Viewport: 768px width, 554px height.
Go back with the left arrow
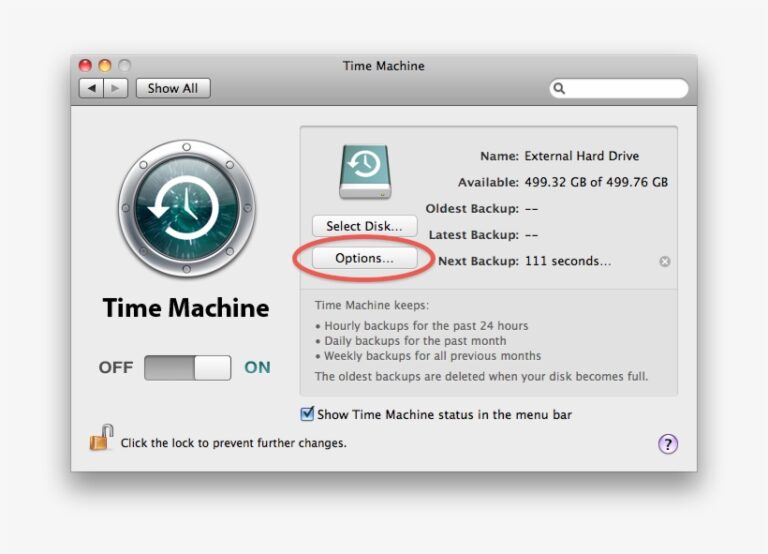click(x=92, y=88)
